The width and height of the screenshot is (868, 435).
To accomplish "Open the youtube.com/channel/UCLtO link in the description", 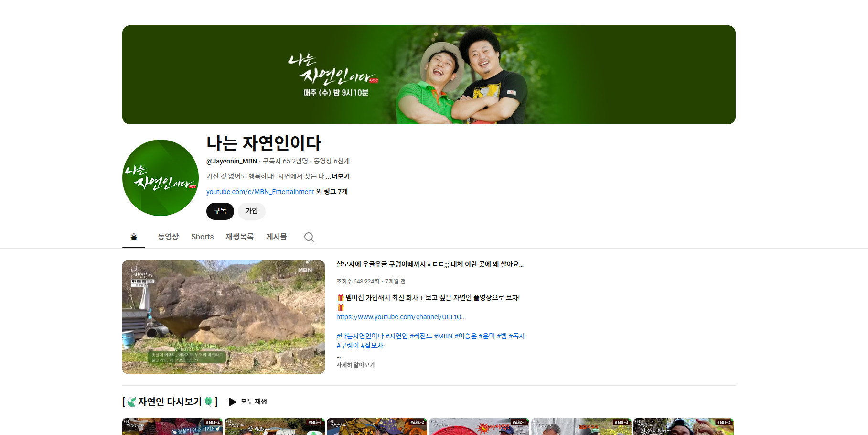I will click(x=401, y=317).
